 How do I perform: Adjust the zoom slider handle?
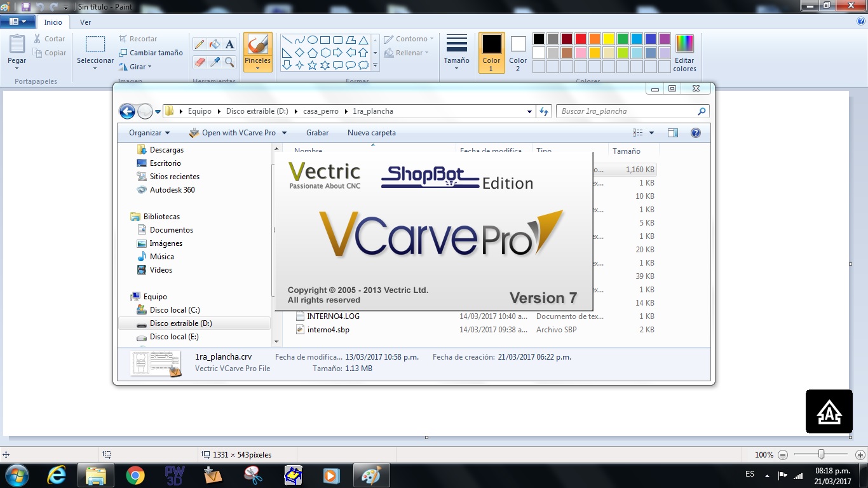pyautogui.click(x=822, y=454)
